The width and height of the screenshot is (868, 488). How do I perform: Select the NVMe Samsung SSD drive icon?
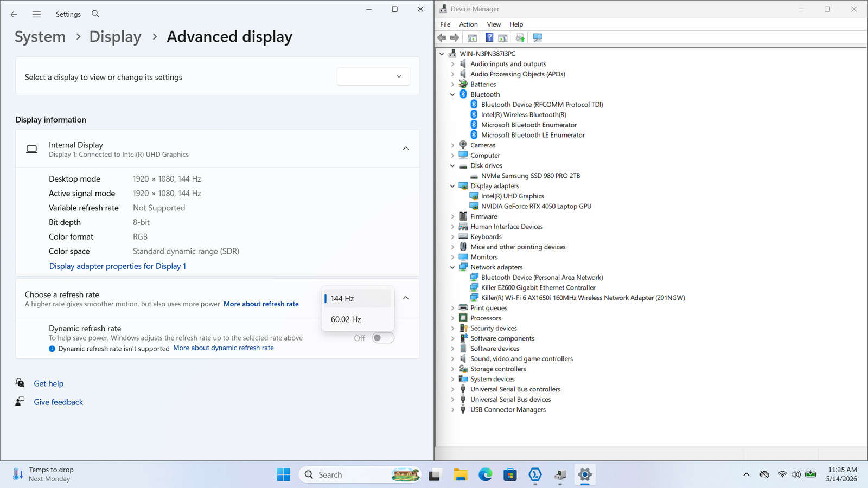tap(474, 176)
